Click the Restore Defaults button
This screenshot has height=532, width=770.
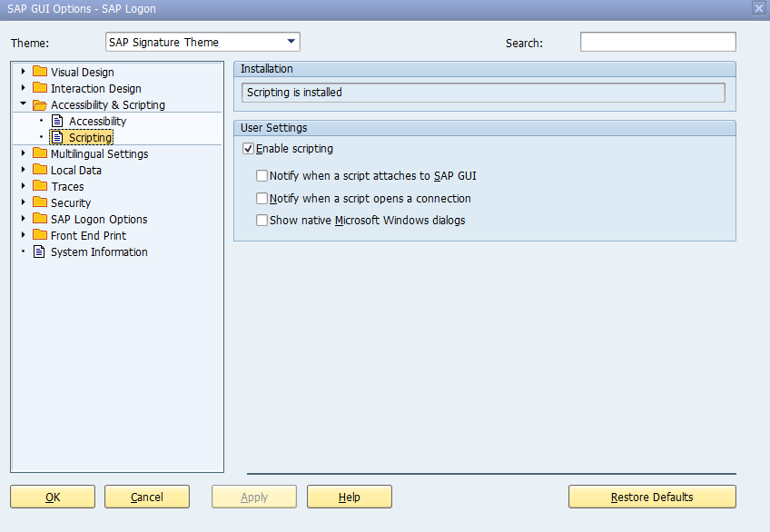652,497
